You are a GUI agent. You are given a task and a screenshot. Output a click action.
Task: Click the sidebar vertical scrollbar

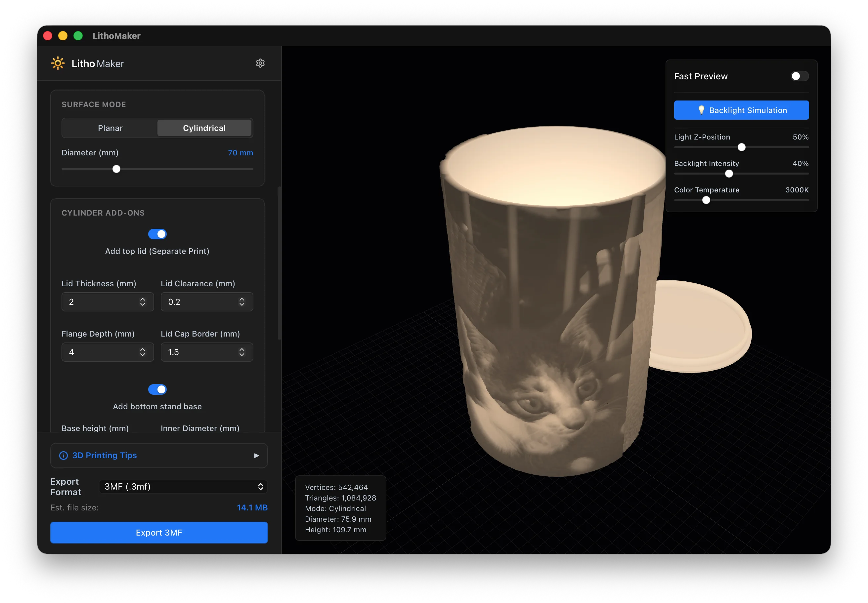click(280, 263)
